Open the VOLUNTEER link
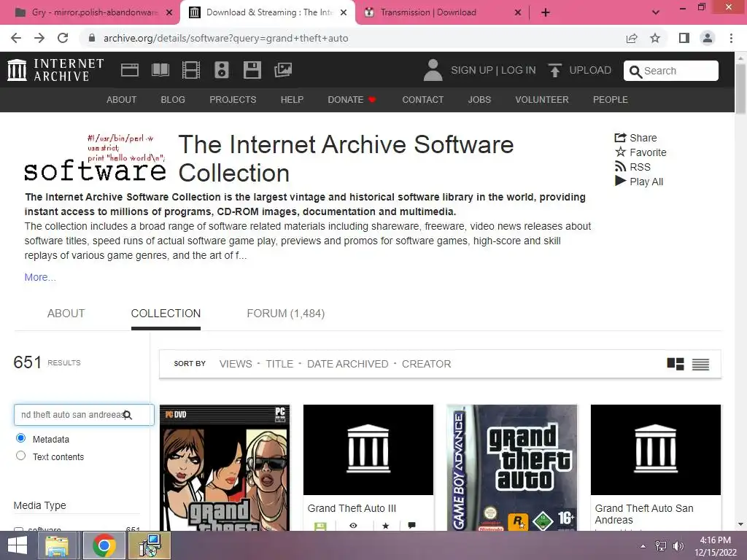The width and height of the screenshot is (747, 560). point(542,99)
